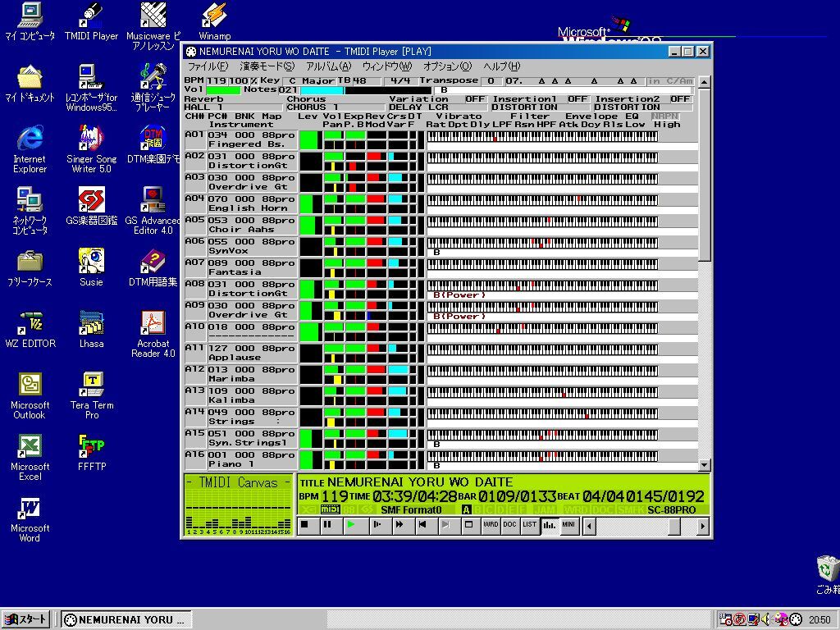The image size is (840, 630).
Task: Open the ウィンドウ(W) menu
Action: [x=387, y=66]
